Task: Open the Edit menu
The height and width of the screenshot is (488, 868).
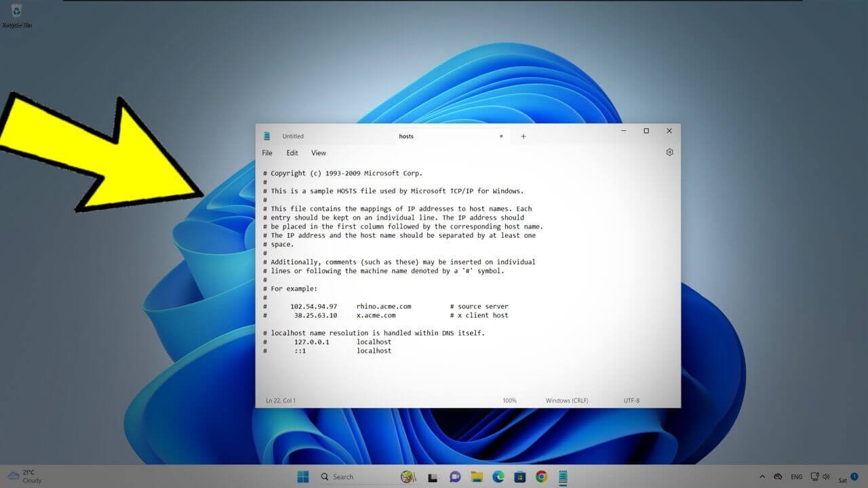Action: coord(292,153)
